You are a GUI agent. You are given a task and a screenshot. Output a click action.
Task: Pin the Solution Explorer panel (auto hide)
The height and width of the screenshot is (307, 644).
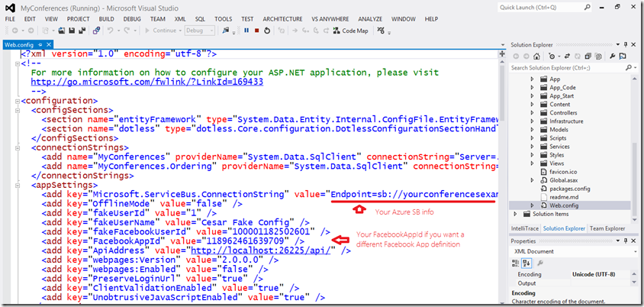[626, 45]
